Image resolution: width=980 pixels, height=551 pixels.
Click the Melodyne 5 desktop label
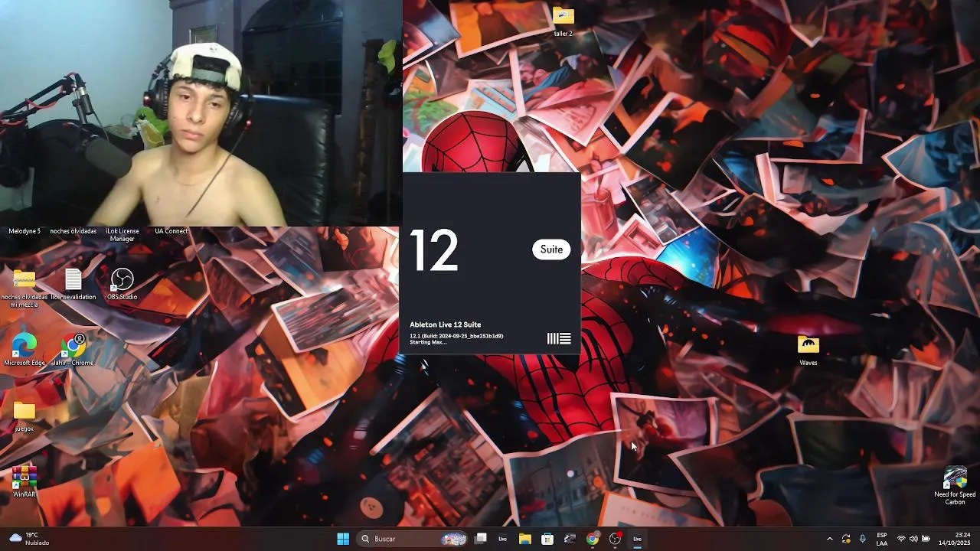point(24,231)
